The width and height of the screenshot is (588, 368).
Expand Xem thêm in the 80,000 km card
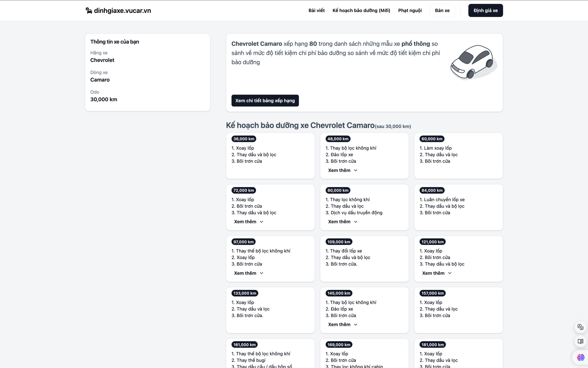(x=343, y=222)
